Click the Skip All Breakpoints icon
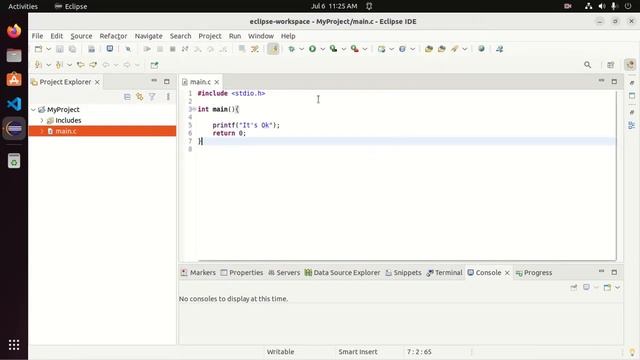This screenshot has height=360, width=640. pyautogui.click(x=128, y=49)
